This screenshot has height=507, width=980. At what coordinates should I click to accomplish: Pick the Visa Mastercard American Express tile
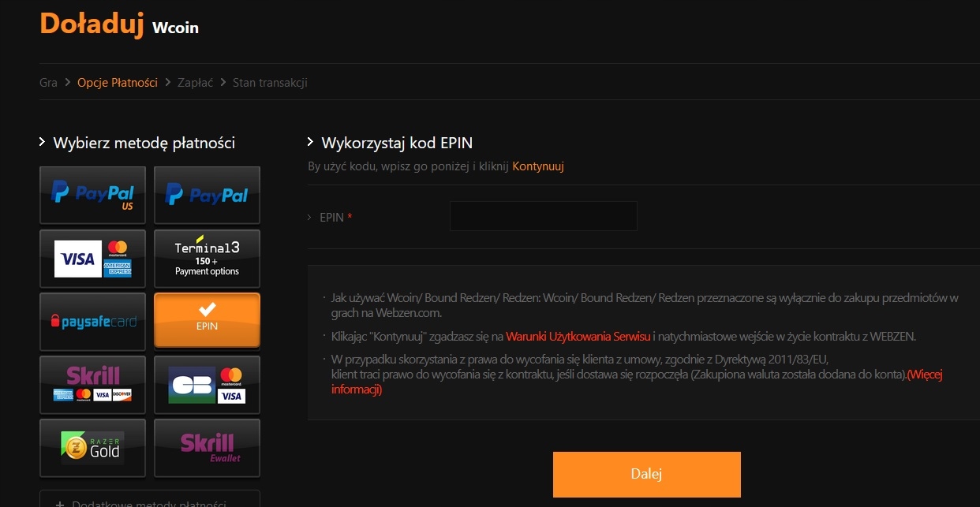point(93,258)
